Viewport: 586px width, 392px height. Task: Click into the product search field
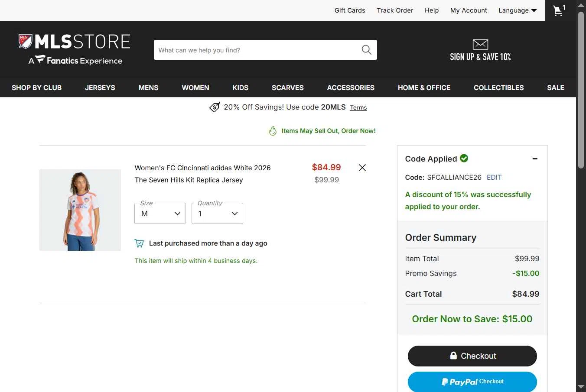256,50
